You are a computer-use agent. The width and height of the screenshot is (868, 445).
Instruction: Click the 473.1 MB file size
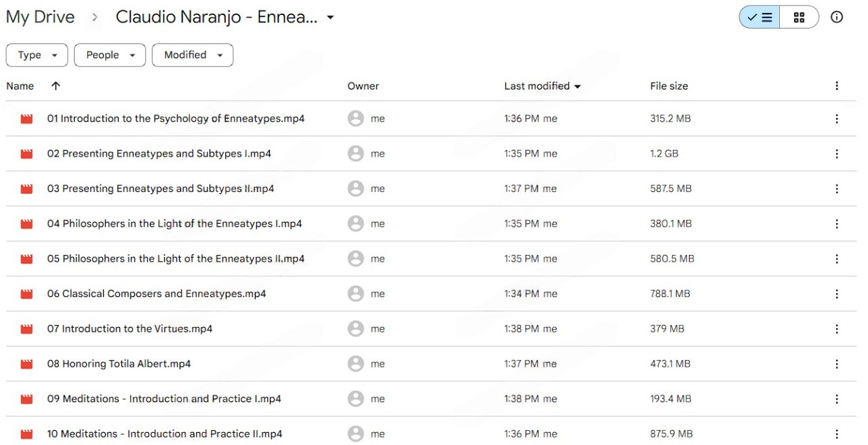point(670,364)
